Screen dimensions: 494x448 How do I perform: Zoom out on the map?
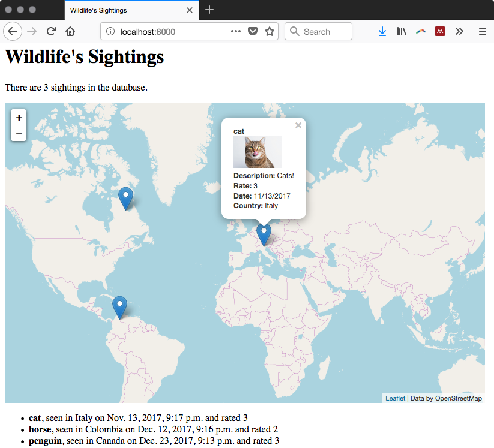(x=19, y=134)
